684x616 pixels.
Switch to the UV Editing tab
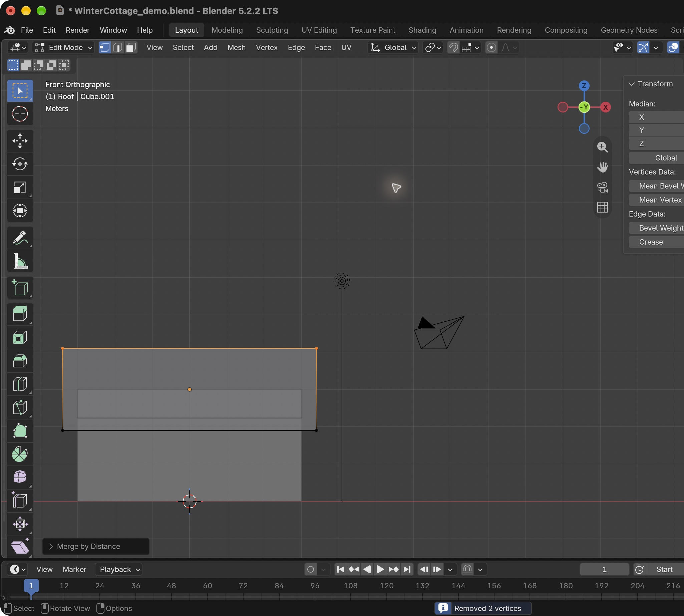[319, 30]
